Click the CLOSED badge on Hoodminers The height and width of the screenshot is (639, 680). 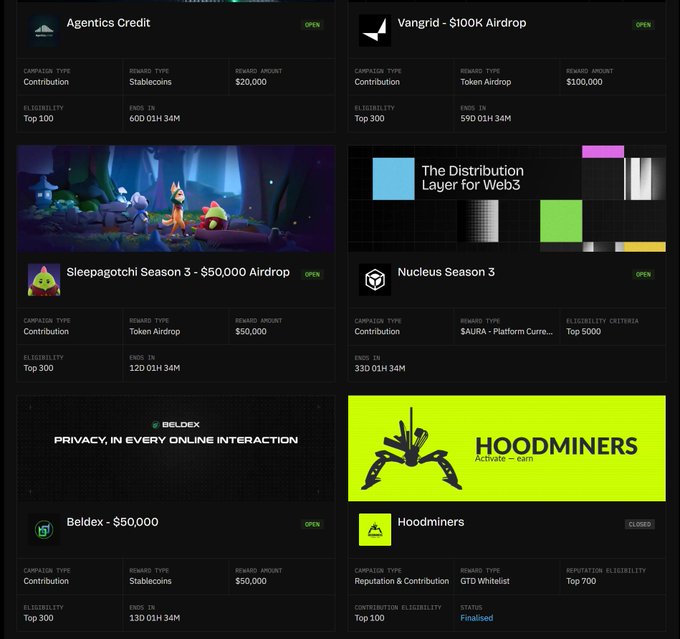pyautogui.click(x=640, y=524)
